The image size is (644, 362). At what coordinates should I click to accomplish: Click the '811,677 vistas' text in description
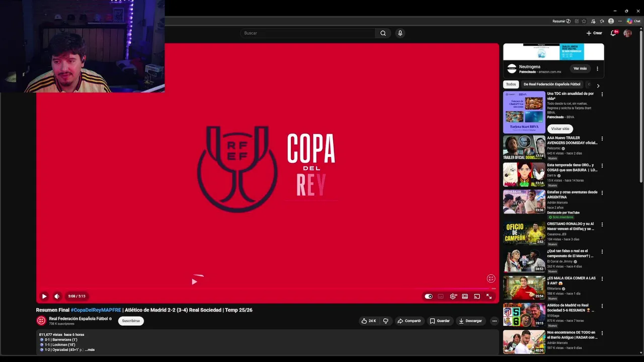click(50, 335)
